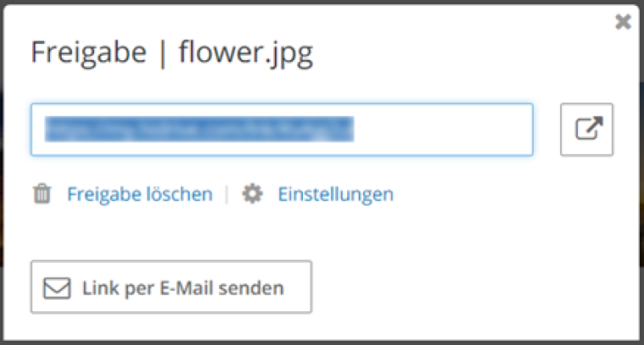Click the gear icon beside Einstellungen
644x345 pixels.
pyautogui.click(x=252, y=193)
